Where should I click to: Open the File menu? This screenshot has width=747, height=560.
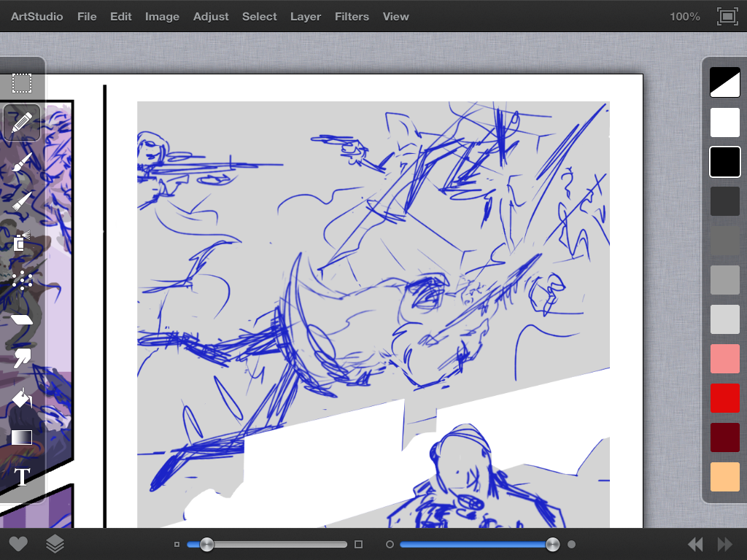(x=87, y=17)
